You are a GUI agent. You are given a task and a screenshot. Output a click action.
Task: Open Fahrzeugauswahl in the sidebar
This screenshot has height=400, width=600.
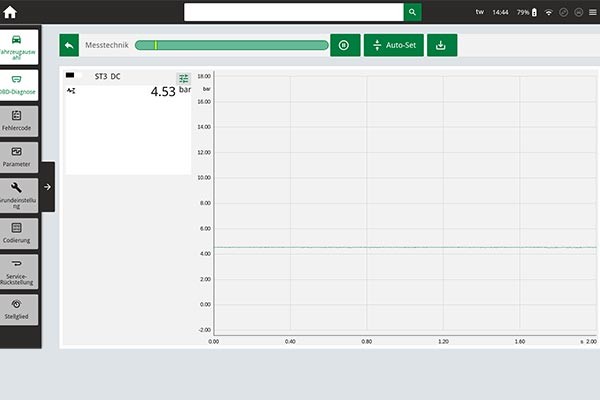[x=18, y=47]
